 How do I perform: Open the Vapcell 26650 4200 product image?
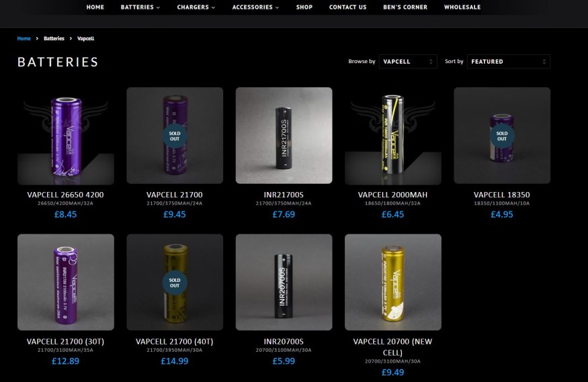(66, 136)
